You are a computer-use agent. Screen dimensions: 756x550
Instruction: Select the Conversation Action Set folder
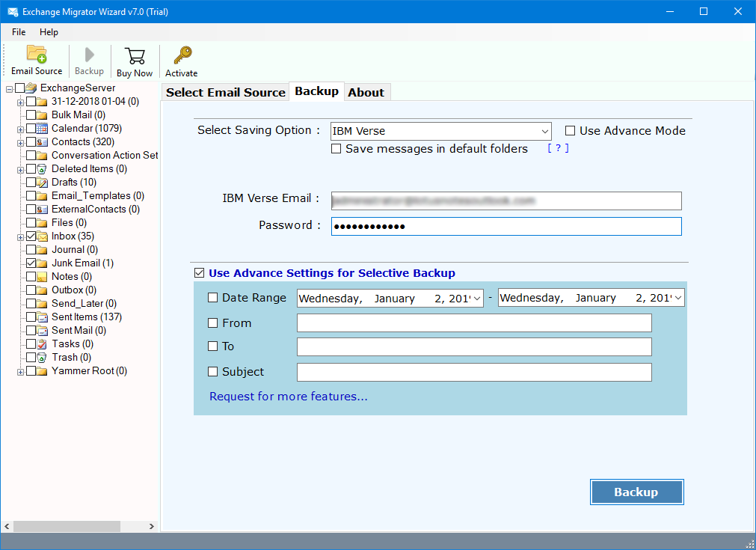(105, 156)
